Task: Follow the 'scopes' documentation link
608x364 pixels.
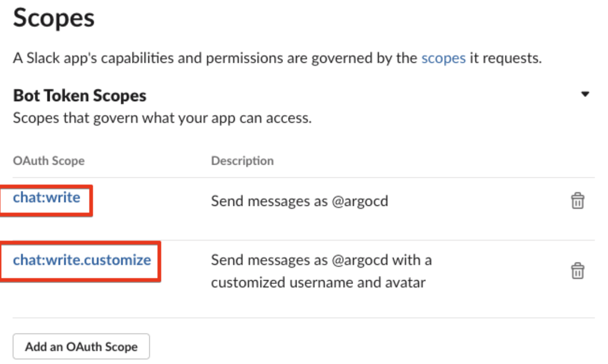Action: click(x=443, y=58)
